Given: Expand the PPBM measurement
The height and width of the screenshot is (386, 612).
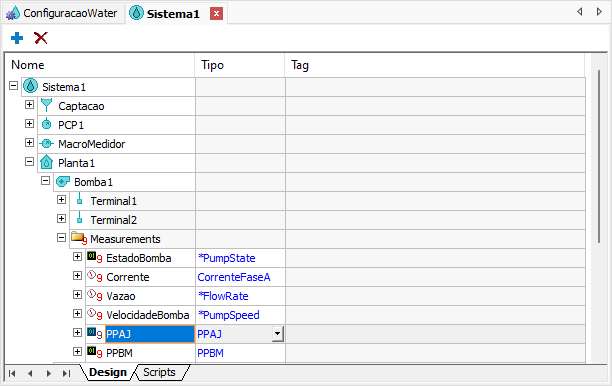Looking at the screenshot, I should point(77,352).
